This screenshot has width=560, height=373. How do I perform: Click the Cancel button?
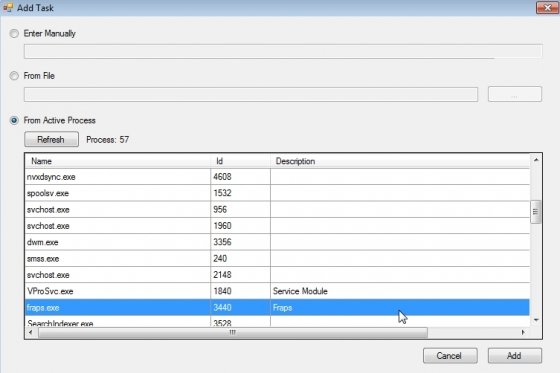click(x=450, y=356)
